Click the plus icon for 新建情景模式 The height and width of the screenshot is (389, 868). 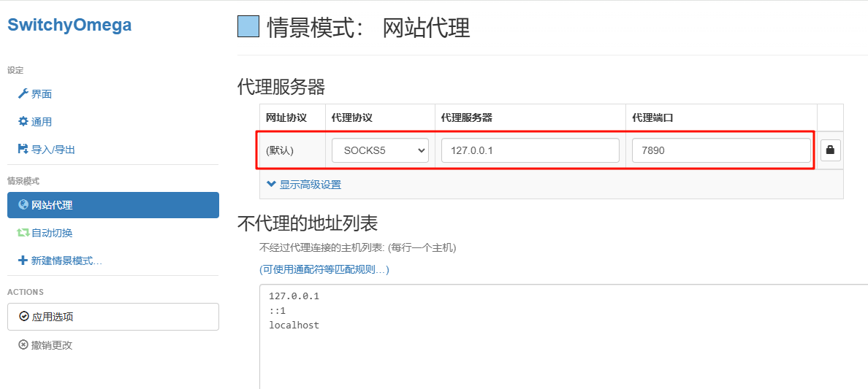23,261
